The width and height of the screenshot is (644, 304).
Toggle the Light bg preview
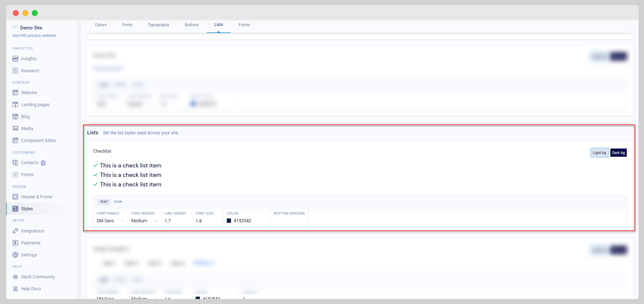[599, 153]
